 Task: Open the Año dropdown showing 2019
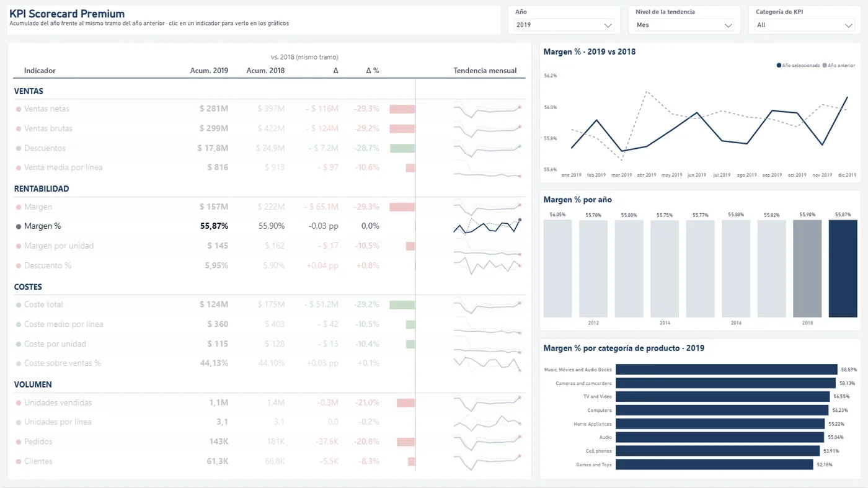click(x=564, y=25)
